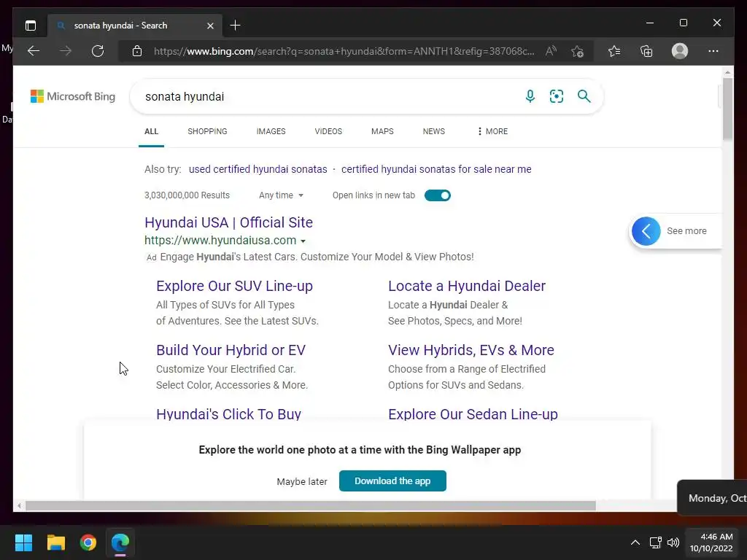The width and height of the screenshot is (747, 560).
Task: Try certified hyundai sonatas for sale near me
Action: 436,169
